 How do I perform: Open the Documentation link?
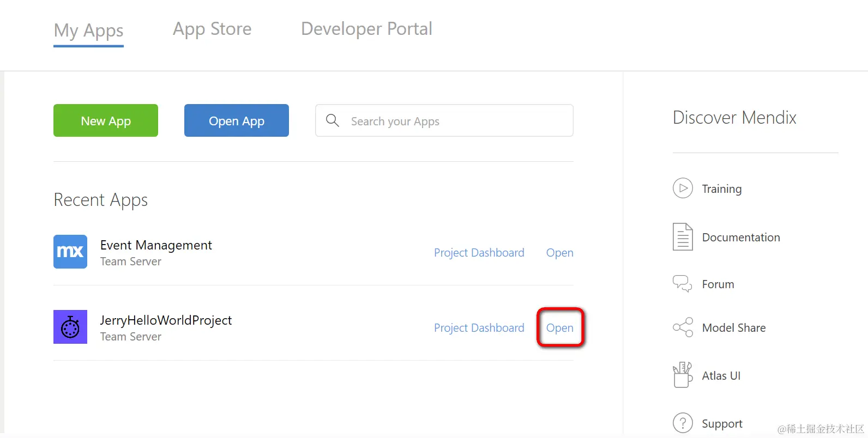pos(741,238)
